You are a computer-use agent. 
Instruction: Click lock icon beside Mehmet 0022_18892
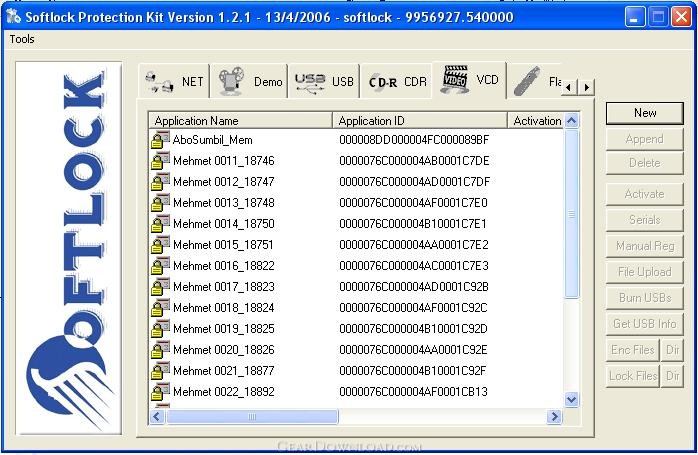[160, 391]
